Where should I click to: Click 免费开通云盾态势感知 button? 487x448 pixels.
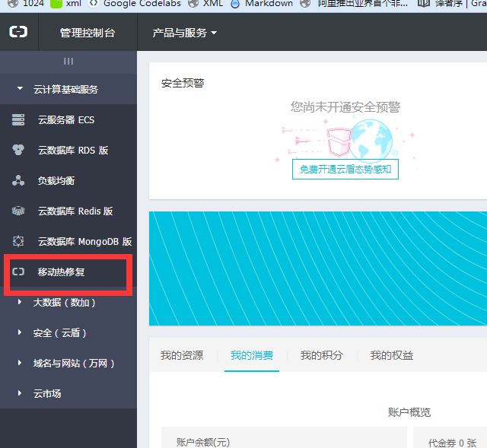tap(345, 169)
